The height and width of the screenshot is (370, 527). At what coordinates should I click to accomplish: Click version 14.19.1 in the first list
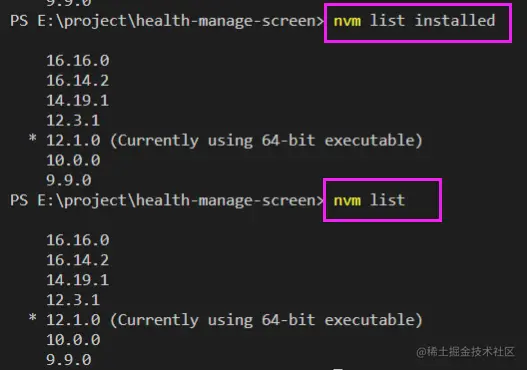click(x=78, y=100)
